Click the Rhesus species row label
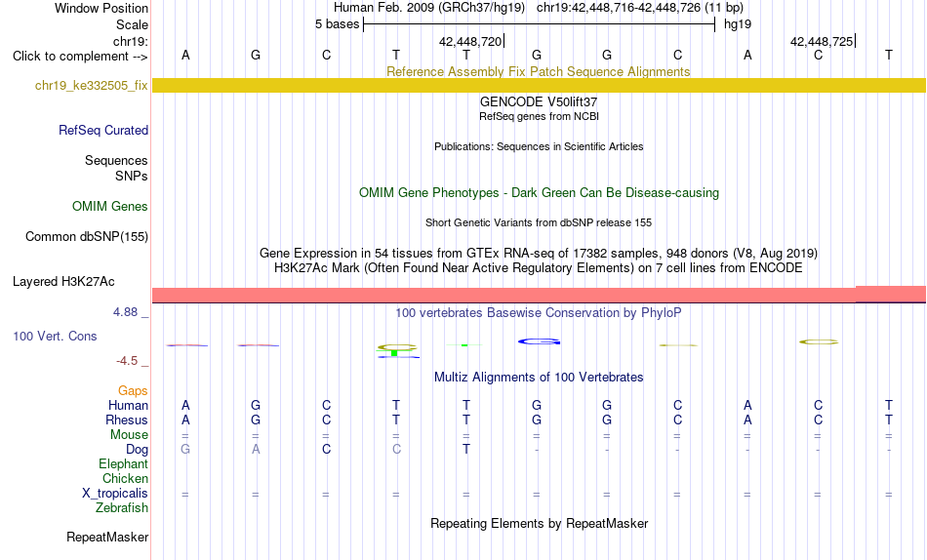The image size is (927, 560). [127, 420]
